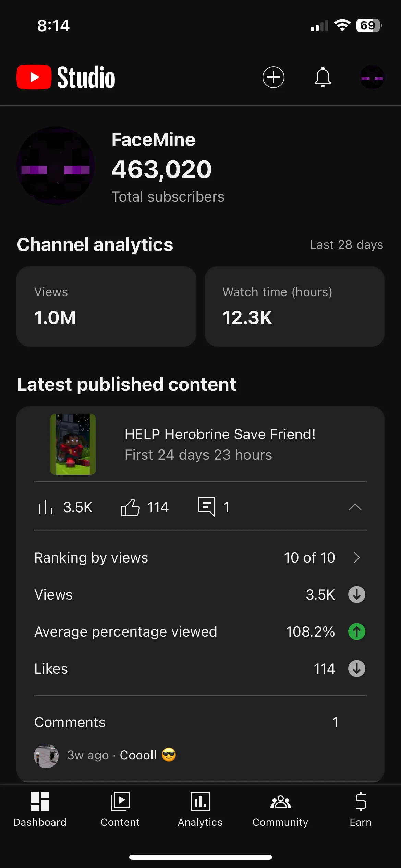The width and height of the screenshot is (401, 868).
Task: Open Ranking by views details chevron
Action: click(x=356, y=557)
